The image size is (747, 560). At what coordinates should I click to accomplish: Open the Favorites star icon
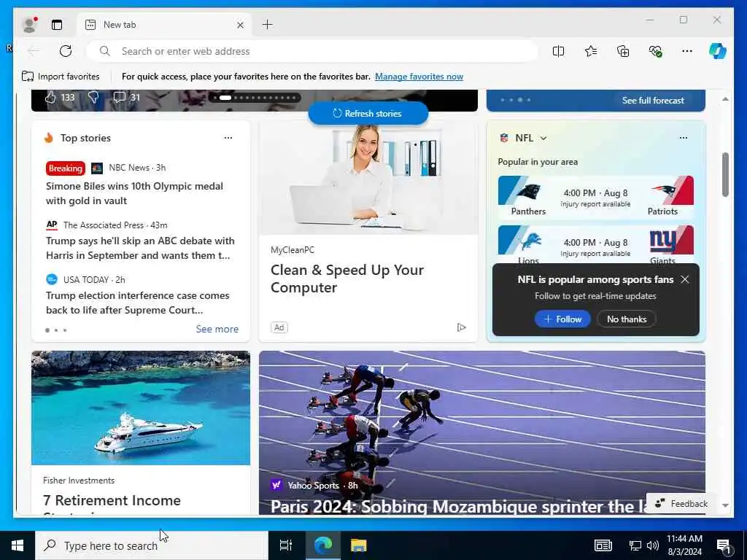pos(591,51)
